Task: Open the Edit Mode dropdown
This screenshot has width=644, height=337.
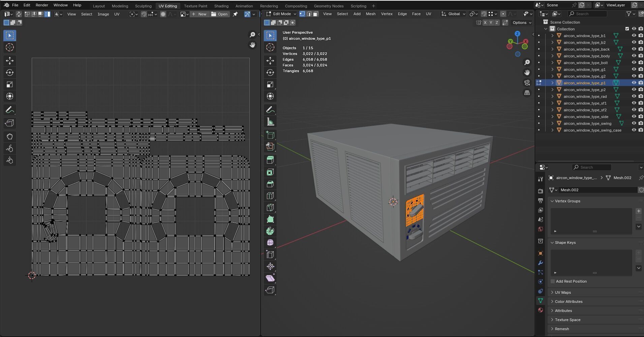Action: 281,14
